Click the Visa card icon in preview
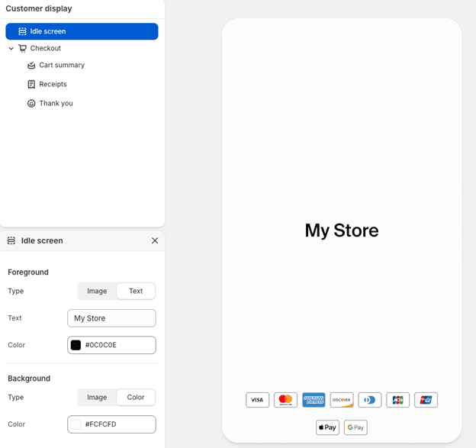 point(257,400)
